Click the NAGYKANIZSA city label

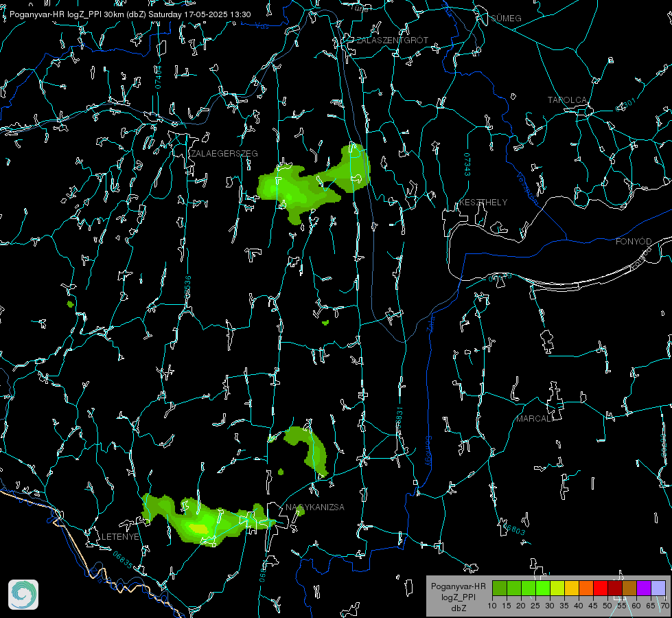315,507
